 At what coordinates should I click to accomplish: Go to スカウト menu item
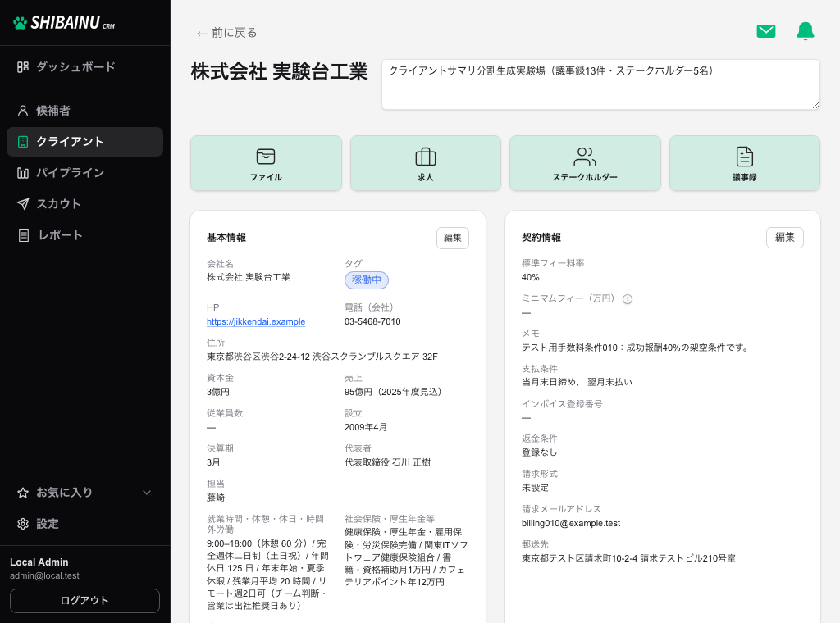[x=84, y=204]
